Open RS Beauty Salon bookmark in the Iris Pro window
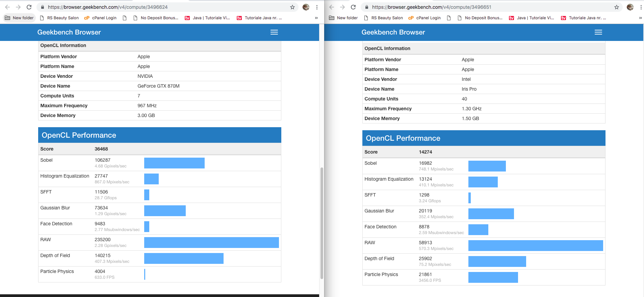 point(384,18)
